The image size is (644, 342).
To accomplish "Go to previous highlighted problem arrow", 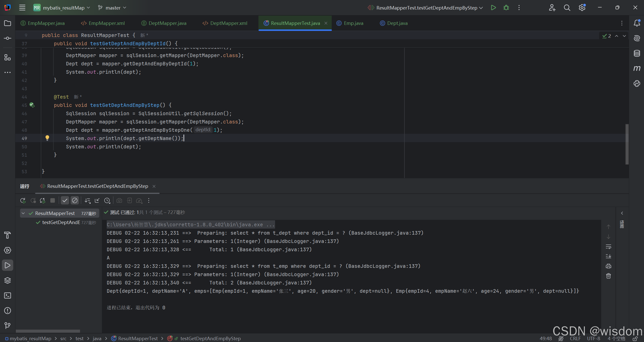I will pos(617,36).
